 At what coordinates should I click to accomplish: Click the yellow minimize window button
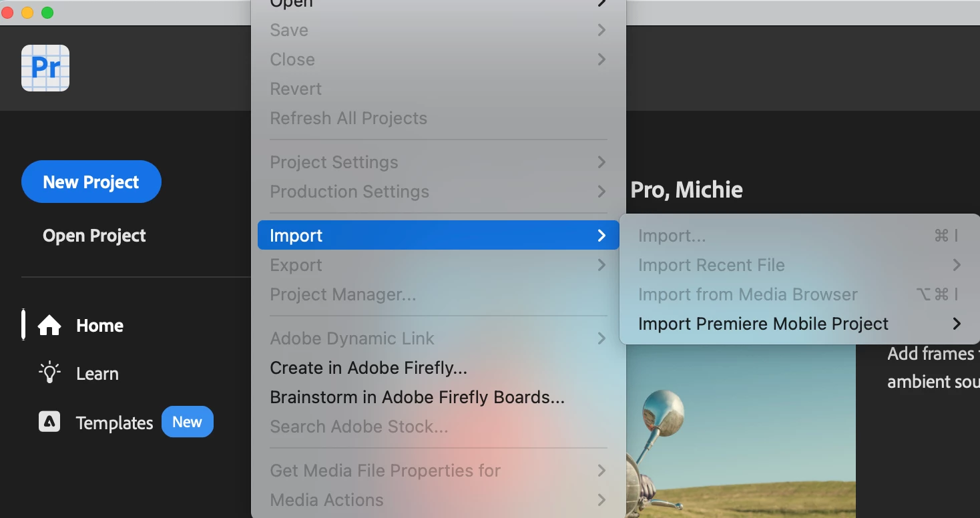click(x=27, y=13)
